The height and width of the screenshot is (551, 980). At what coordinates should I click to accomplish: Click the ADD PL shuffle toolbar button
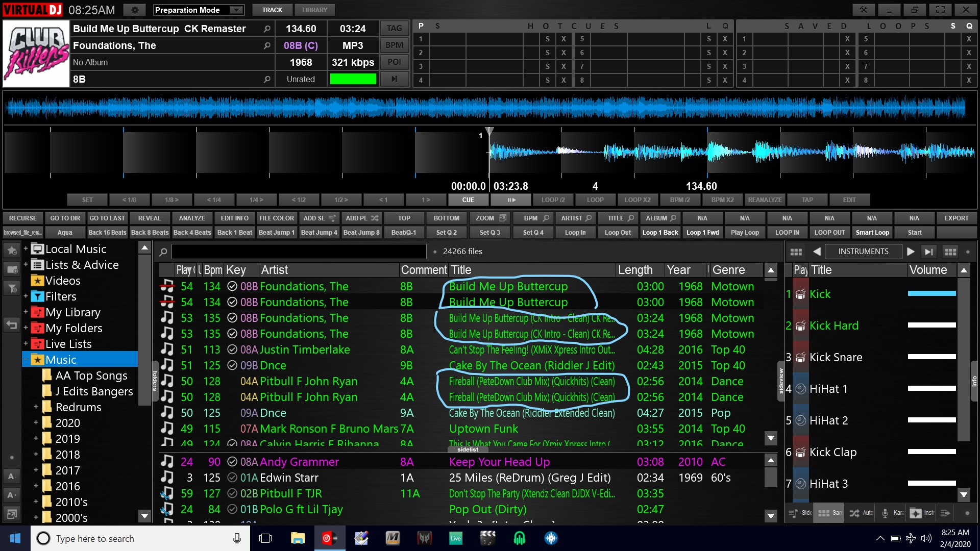point(362,218)
